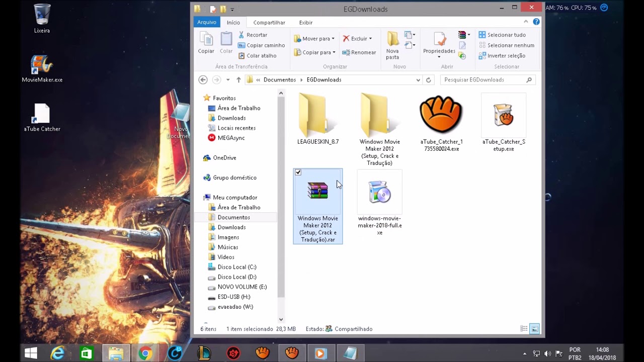Image resolution: width=644 pixels, height=362 pixels.
Task: Click the navigation pane scrollbar
Action: click(281, 196)
